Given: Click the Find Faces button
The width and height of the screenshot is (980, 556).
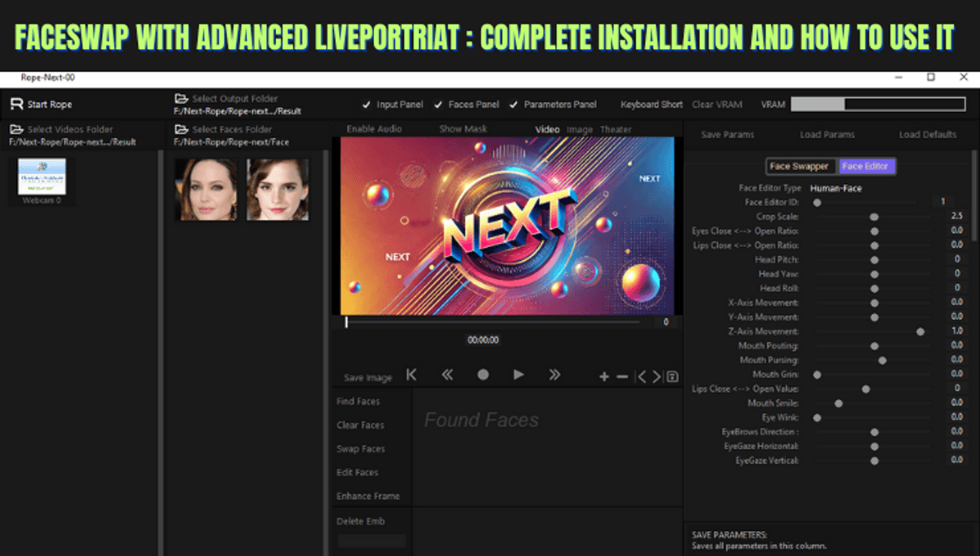Looking at the screenshot, I should [x=358, y=402].
